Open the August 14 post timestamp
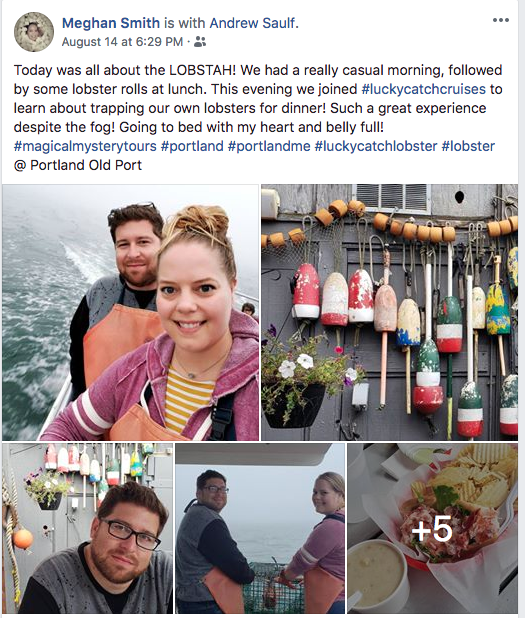Image resolution: width=525 pixels, height=618 pixels. point(123,41)
